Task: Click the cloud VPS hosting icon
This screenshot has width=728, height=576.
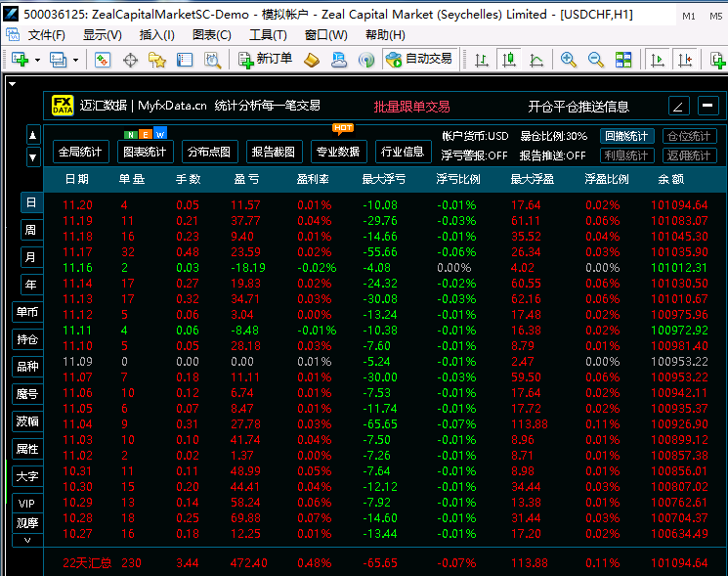Action: (x=339, y=60)
